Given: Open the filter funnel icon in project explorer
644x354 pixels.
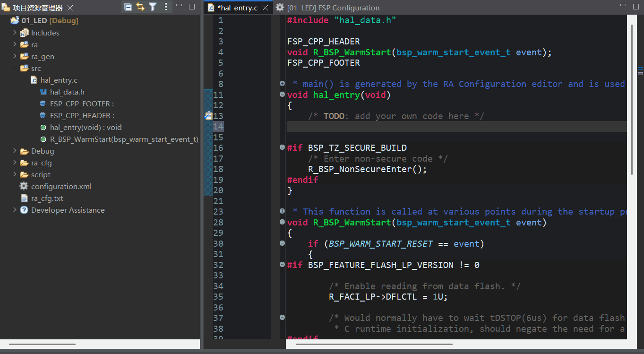Looking at the screenshot, I should click(153, 7).
